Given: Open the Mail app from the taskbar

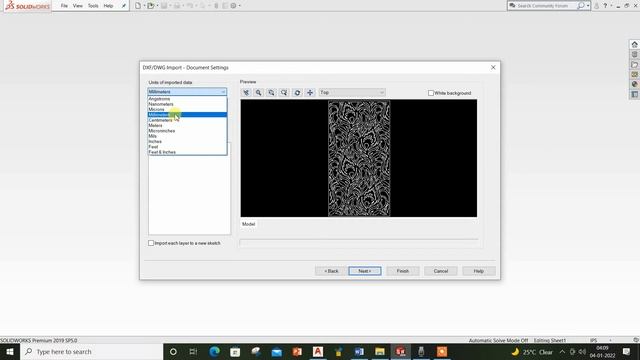Looking at the screenshot, I should (x=276, y=351).
